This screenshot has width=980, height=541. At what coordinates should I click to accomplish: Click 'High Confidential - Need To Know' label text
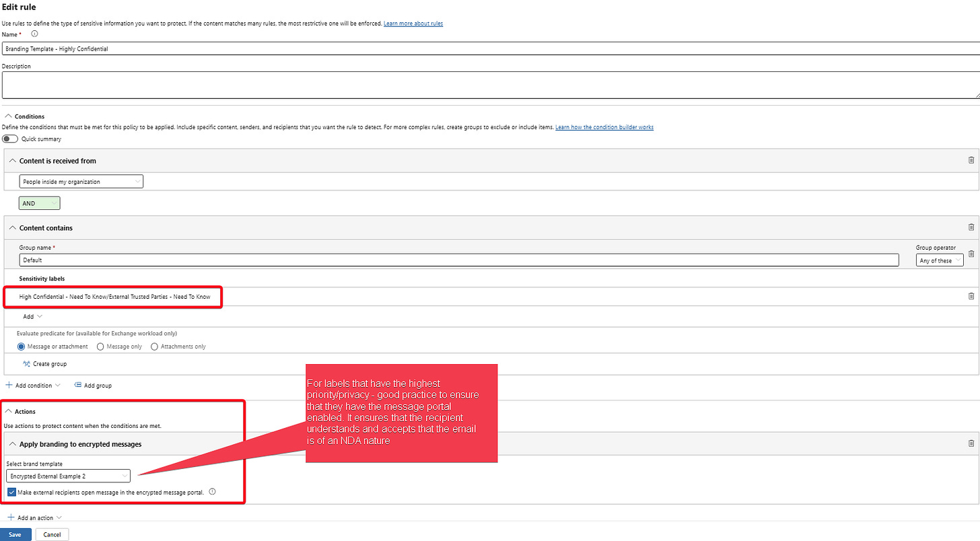[115, 297]
